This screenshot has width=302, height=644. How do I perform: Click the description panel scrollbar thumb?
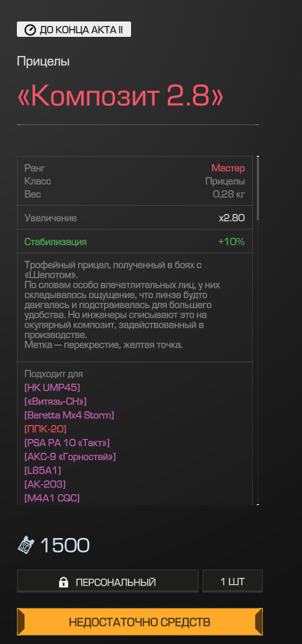(x=258, y=188)
